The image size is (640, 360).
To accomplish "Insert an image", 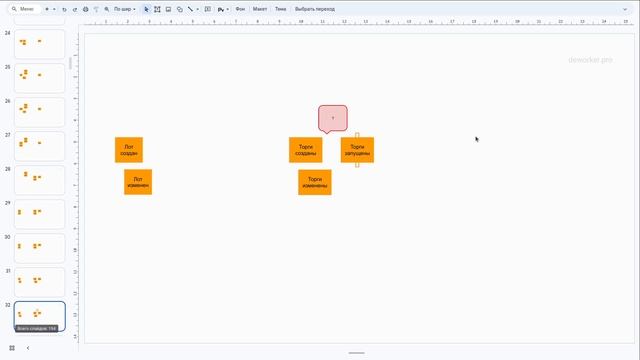I will tap(168, 9).
